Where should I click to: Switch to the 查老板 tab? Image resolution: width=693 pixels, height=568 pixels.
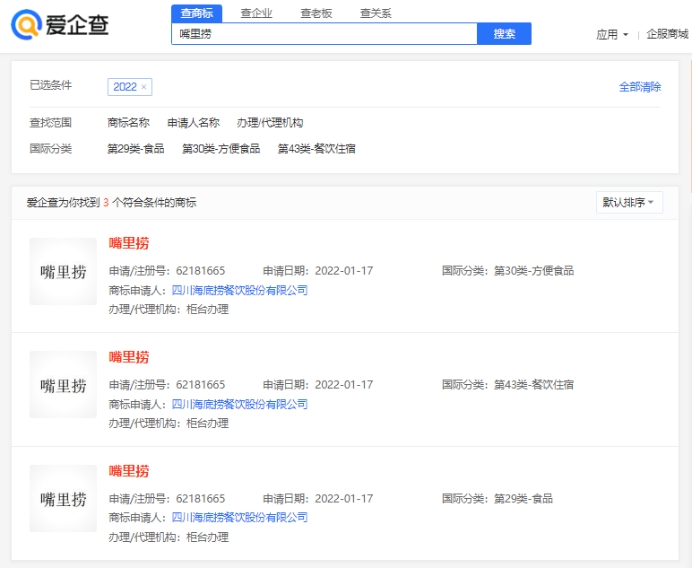(316, 13)
